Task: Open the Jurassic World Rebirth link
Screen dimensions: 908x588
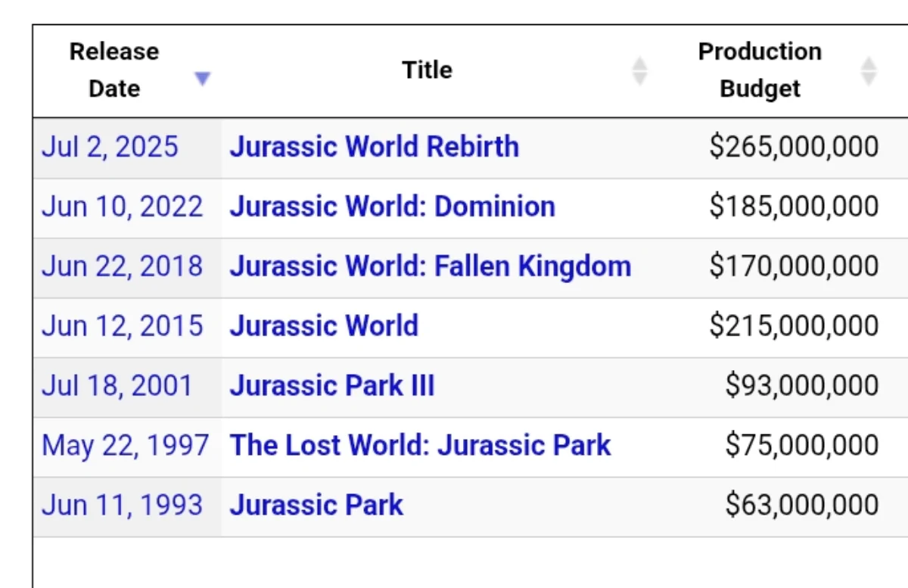Action: [375, 147]
